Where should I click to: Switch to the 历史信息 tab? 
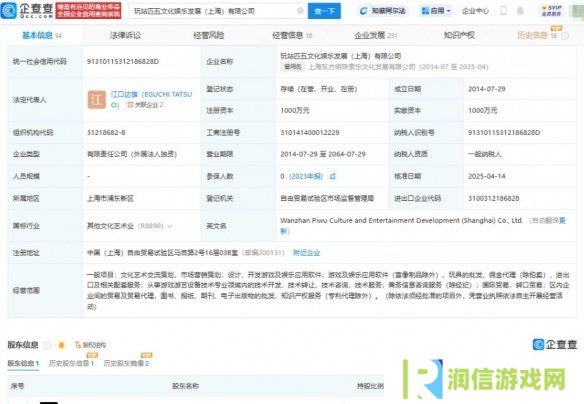pyautogui.click(x=537, y=35)
